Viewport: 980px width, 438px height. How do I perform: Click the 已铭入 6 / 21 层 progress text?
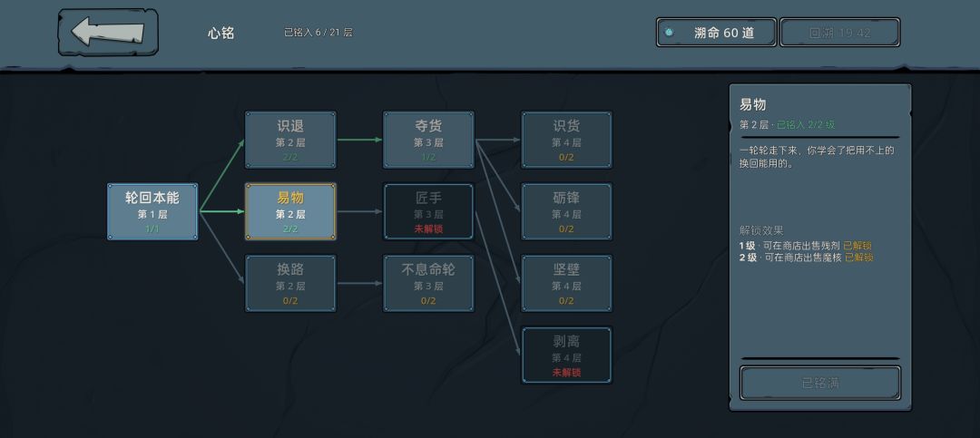(x=318, y=33)
